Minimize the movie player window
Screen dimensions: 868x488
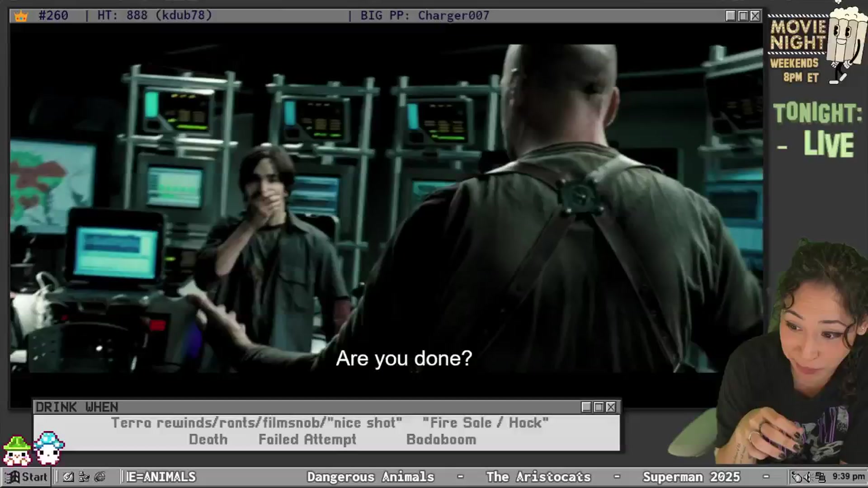pos(731,16)
